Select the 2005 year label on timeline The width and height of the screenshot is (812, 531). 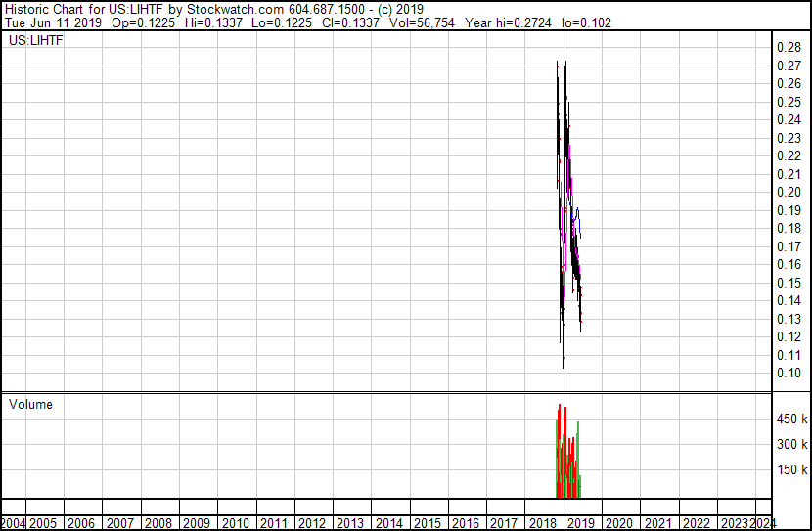tap(42, 523)
